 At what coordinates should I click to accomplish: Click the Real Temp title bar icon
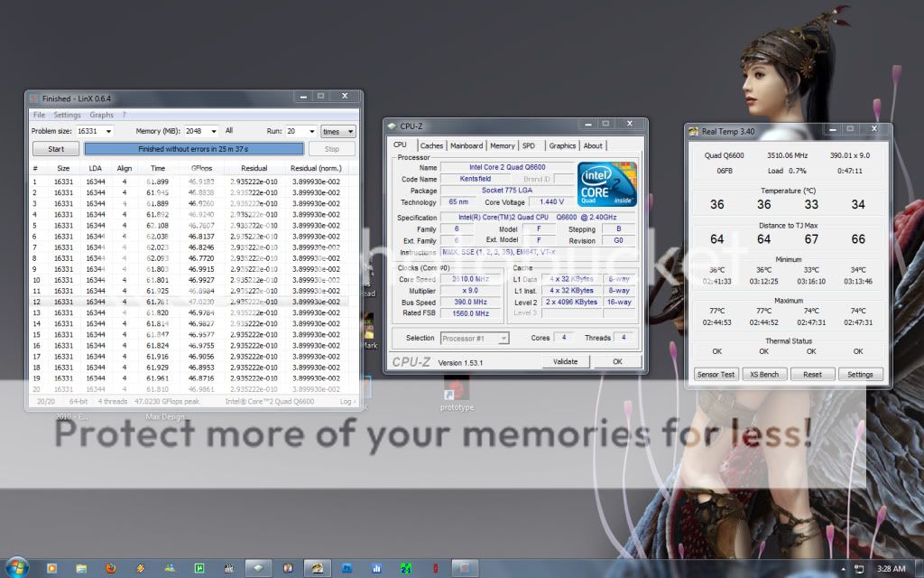click(694, 132)
